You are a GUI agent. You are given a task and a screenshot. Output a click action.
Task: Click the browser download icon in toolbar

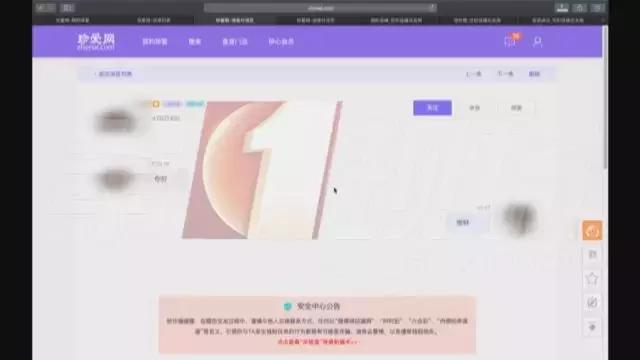pos(562,7)
